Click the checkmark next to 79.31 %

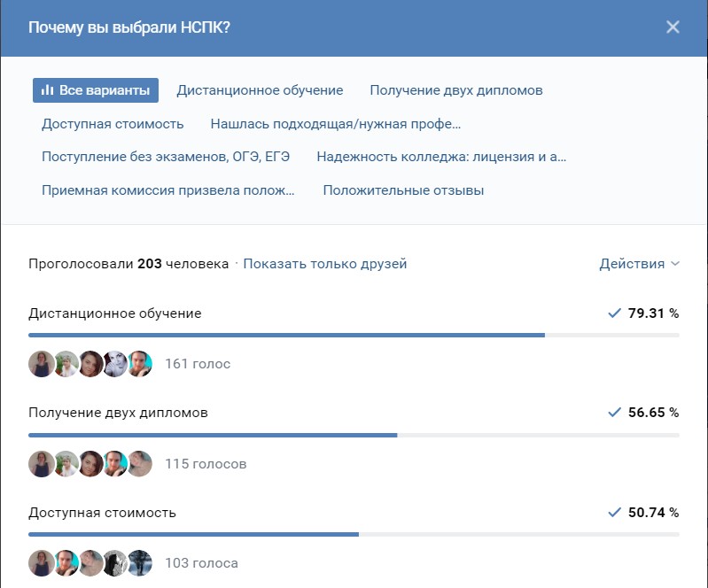pos(614,313)
